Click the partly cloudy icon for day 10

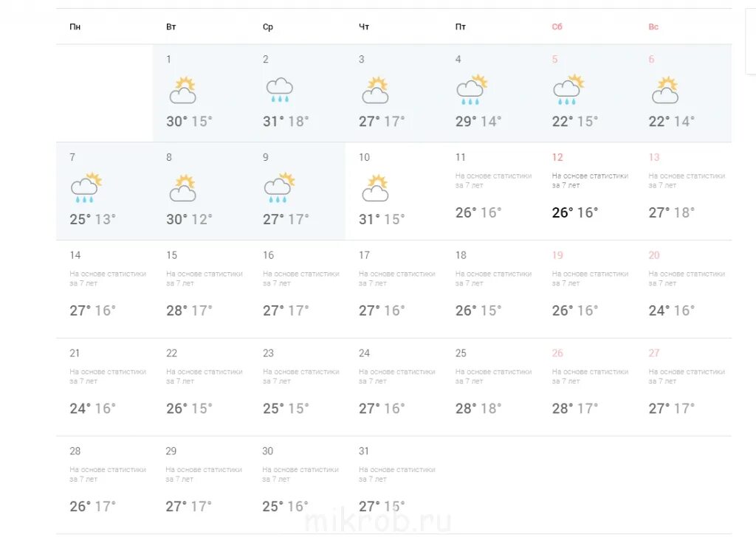pyautogui.click(x=375, y=188)
